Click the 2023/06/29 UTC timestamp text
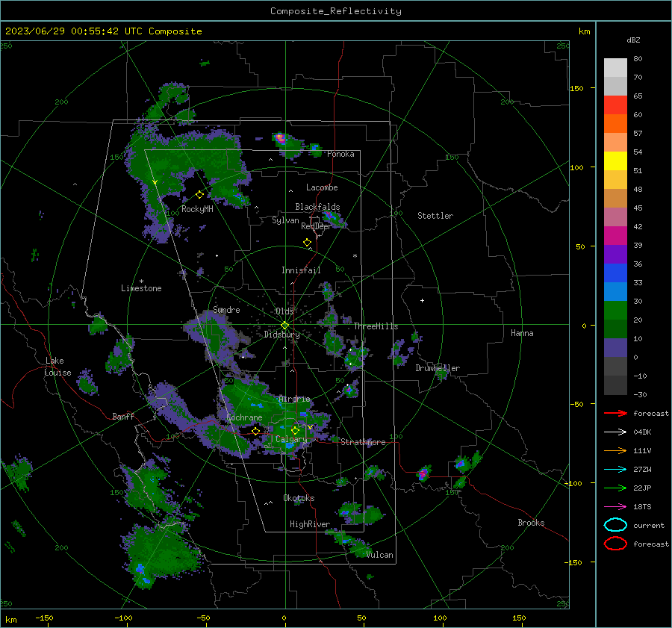672x628 pixels. tap(103, 31)
